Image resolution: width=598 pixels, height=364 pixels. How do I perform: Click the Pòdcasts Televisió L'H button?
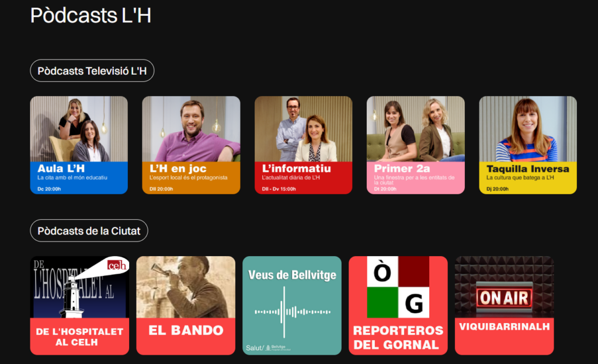click(x=92, y=71)
